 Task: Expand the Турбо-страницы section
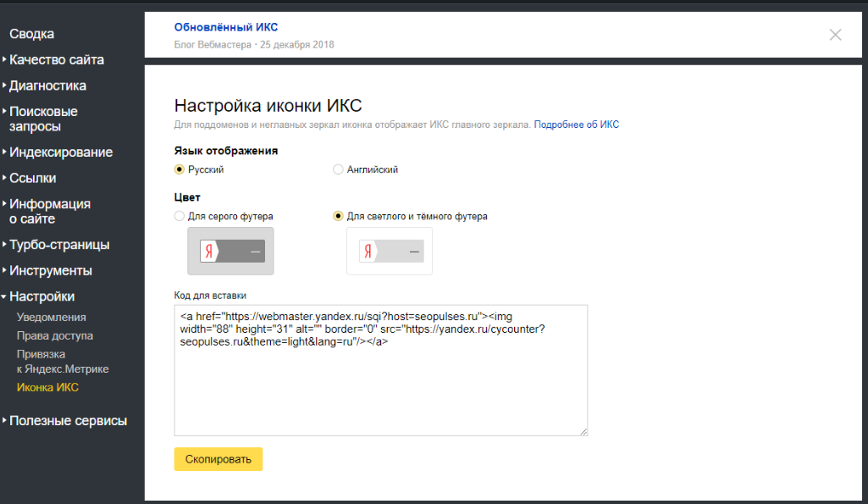click(59, 245)
